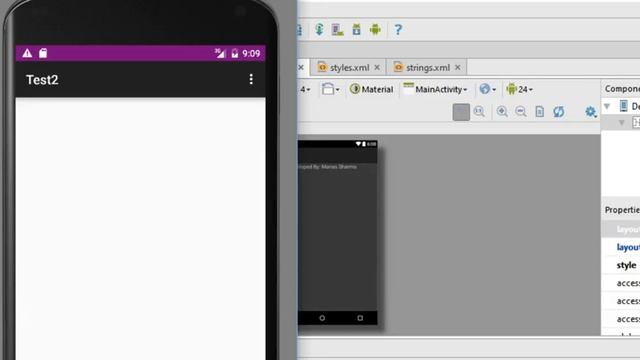Screen dimensions: 640x360
Task: Click the refresh preview icon
Action: [x=558, y=111]
